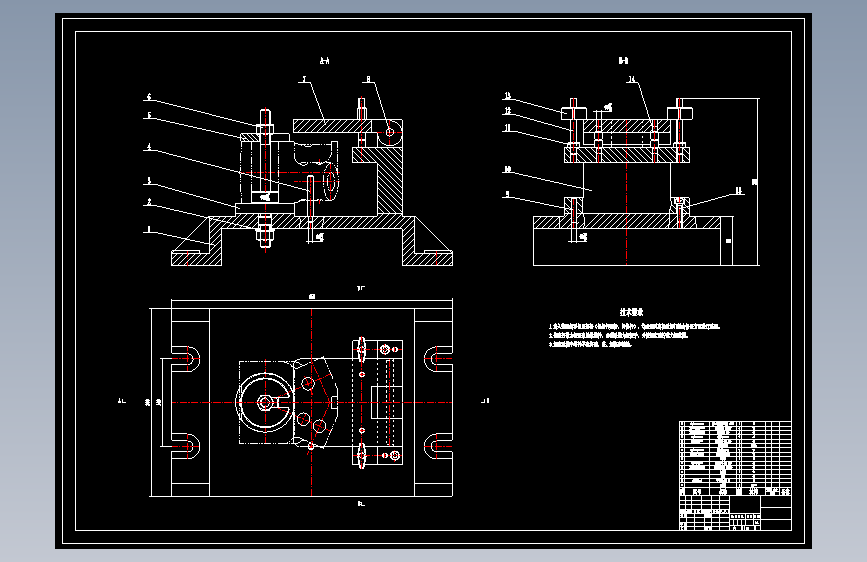The width and height of the screenshot is (867, 562).
Task: Click part callout number 4
Action: pyautogui.click(x=149, y=147)
